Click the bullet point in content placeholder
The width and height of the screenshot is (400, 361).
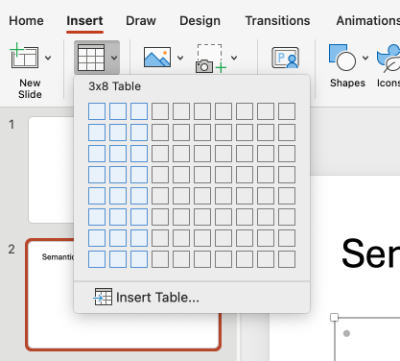(347, 333)
